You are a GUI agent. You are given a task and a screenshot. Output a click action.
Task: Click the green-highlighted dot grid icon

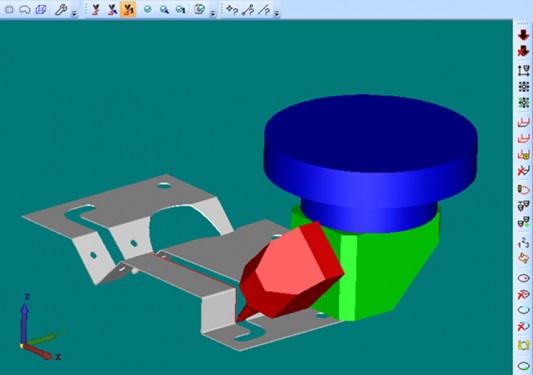click(x=524, y=103)
